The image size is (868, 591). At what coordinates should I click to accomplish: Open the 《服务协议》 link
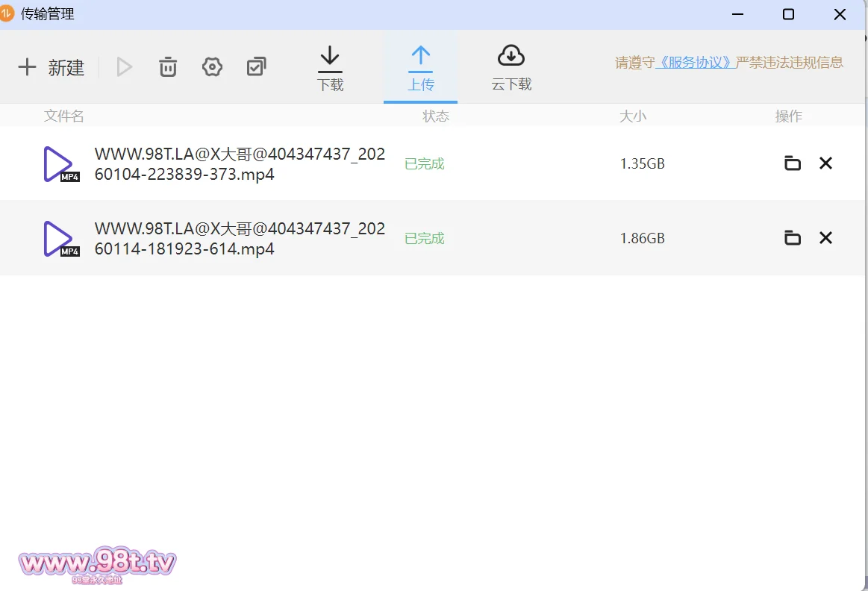point(695,63)
